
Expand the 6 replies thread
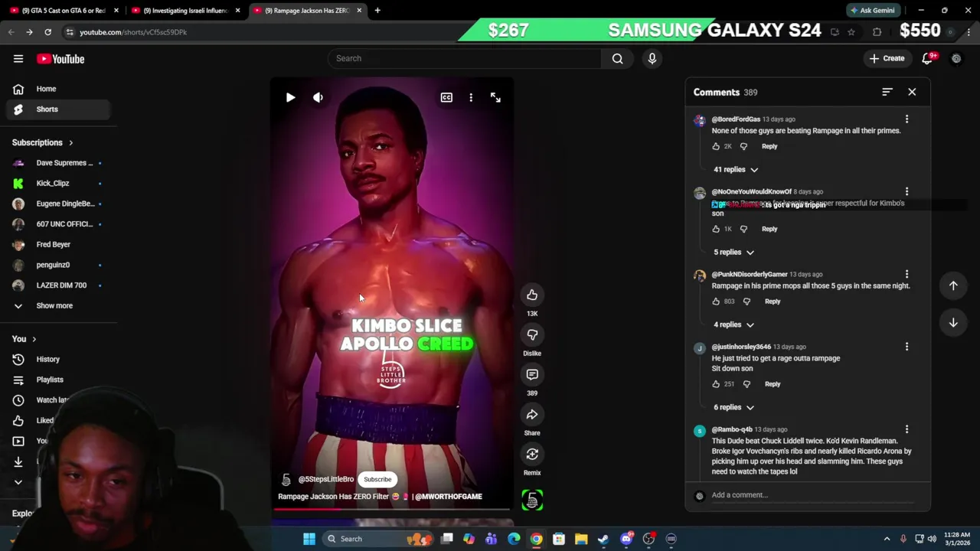[733, 407]
